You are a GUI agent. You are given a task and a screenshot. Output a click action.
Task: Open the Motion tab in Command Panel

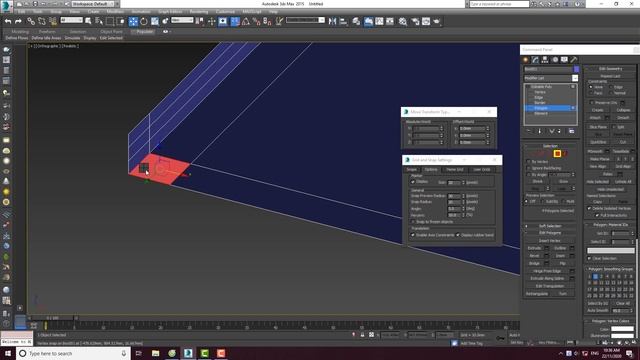pyautogui.click(x=555, y=60)
